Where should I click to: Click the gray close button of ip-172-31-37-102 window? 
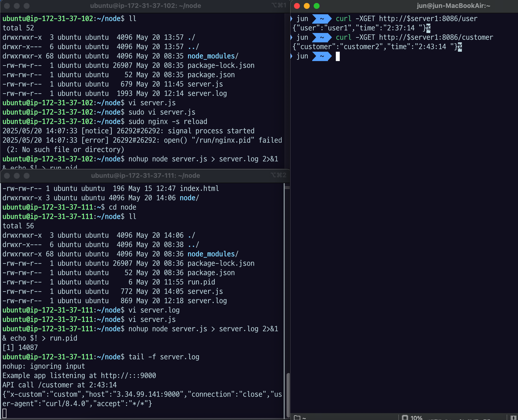coord(7,6)
